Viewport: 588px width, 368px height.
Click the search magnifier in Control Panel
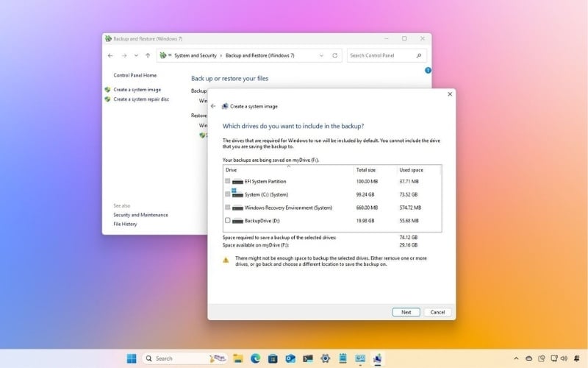click(x=419, y=56)
